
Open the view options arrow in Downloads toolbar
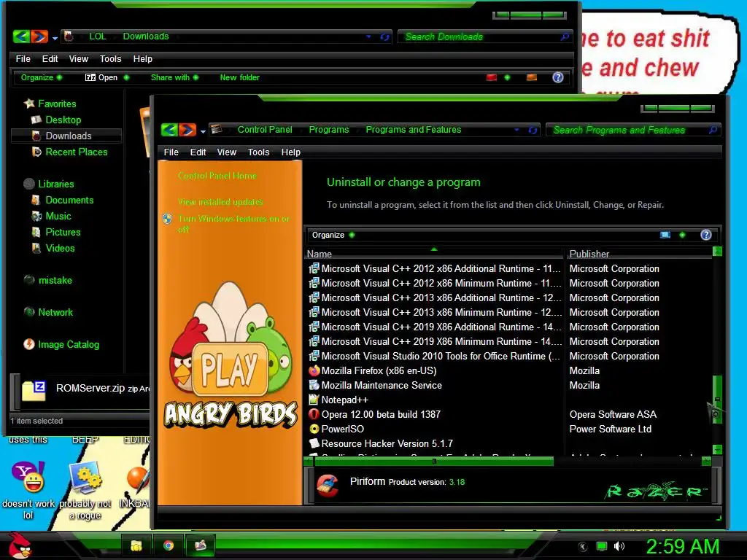pos(508,77)
